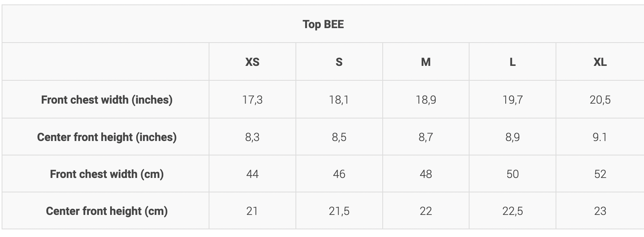Viewport: 644px width, 237px height.
Task: Click the Front chest width (cm) row label
Action: tap(107, 174)
